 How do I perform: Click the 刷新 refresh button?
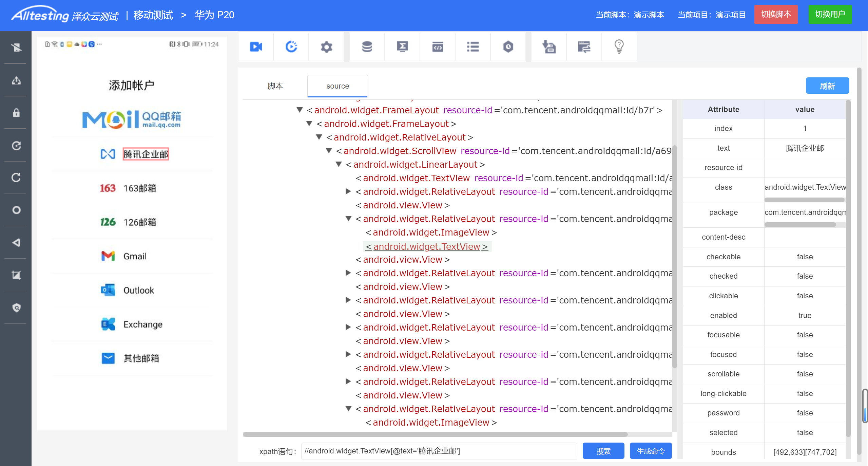pos(827,86)
